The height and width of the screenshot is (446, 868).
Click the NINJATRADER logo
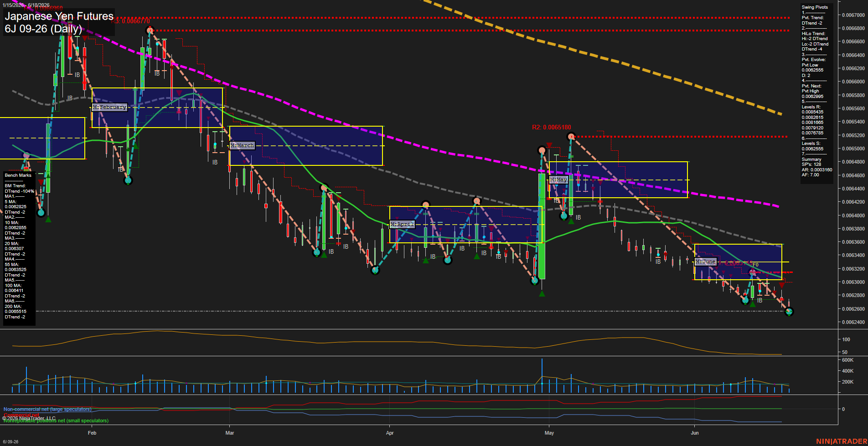click(841, 441)
